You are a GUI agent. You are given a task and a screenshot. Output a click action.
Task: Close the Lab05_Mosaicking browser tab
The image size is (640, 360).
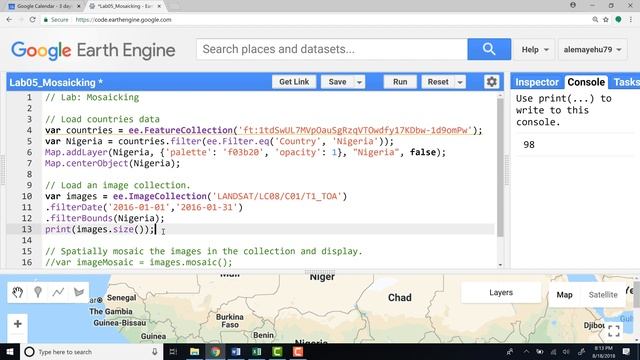pyautogui.click(x=159, y=6)
